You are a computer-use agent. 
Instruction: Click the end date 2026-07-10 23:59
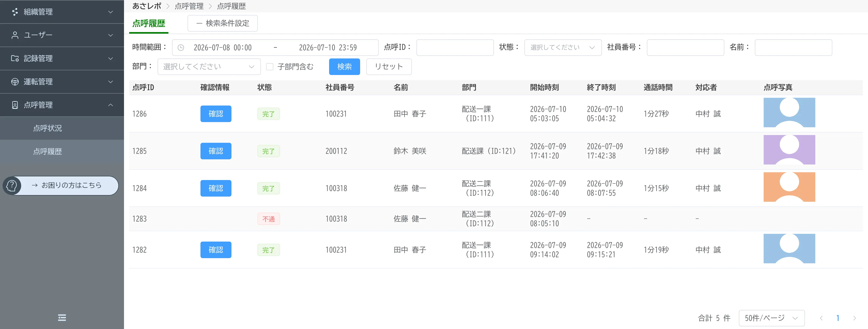pyautogui.click(x=328, y=48)
